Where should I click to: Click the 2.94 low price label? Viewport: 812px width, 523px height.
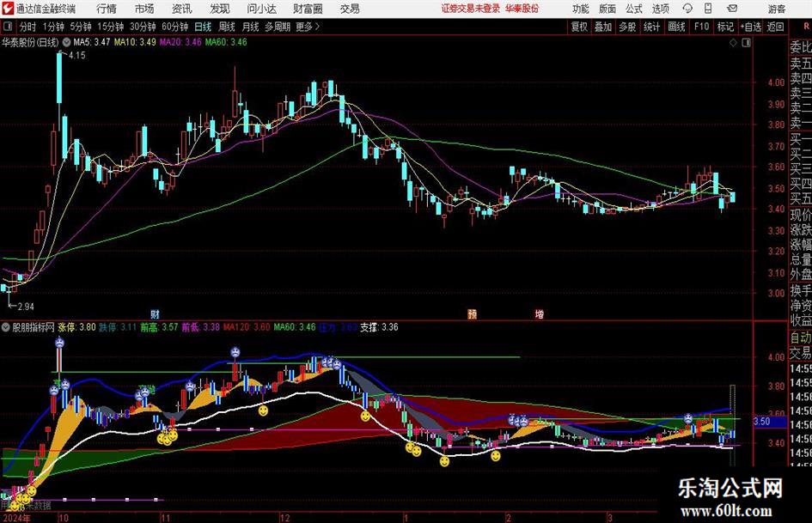pyautogui.click(x=26, y=307)
